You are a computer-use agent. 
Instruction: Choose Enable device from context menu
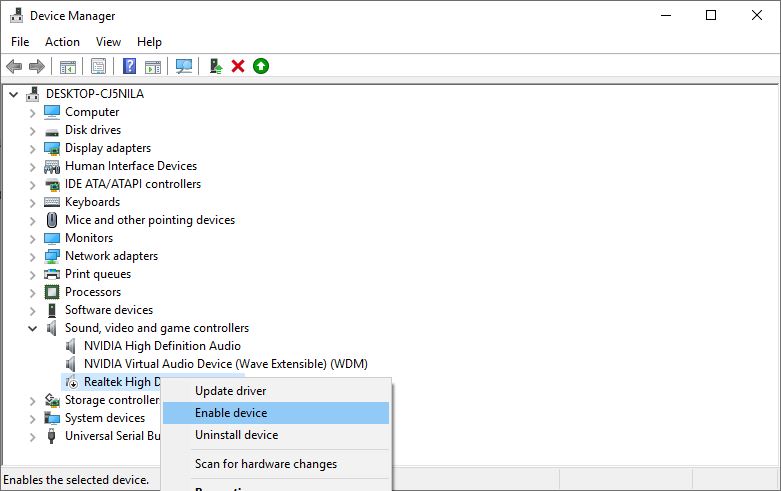[x=231, y=413]
